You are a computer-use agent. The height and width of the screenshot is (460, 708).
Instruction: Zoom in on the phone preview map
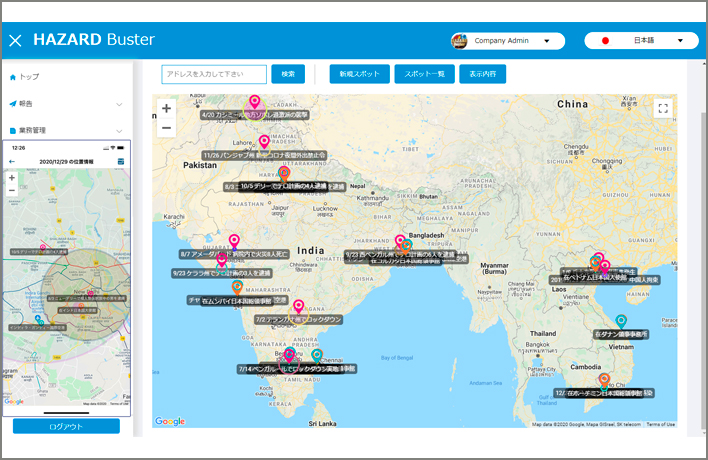[12, 178]
